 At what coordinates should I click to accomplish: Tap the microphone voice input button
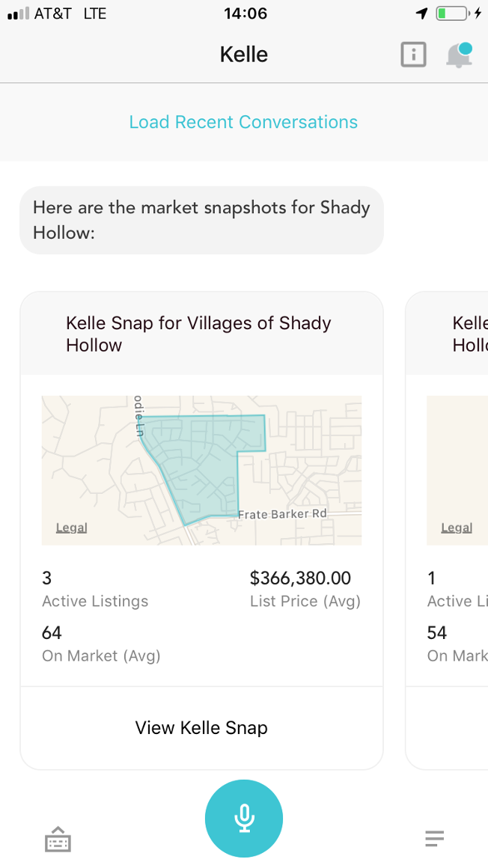pos(244,818)
